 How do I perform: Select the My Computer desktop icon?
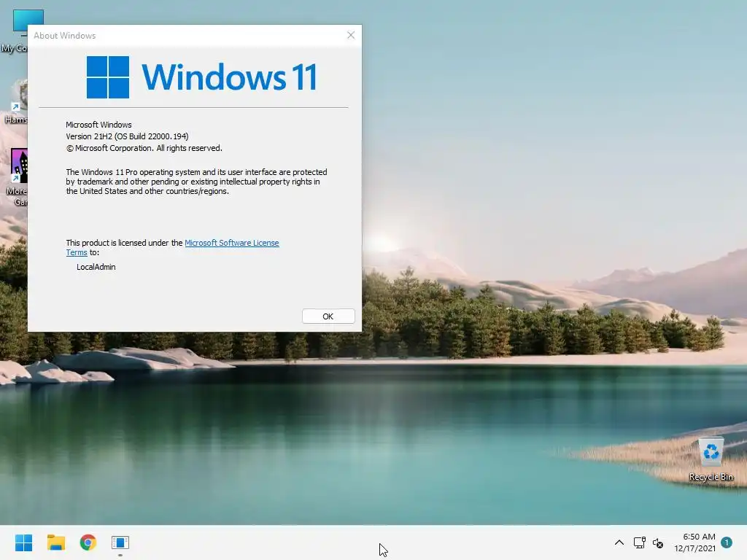click(14, 31)
